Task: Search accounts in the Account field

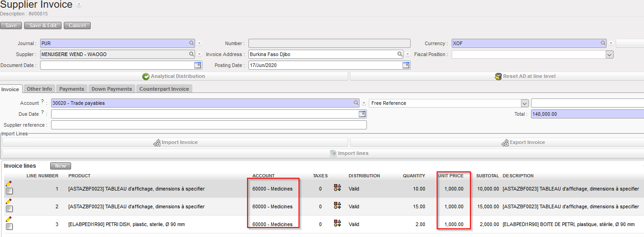Action: point(356,103)
